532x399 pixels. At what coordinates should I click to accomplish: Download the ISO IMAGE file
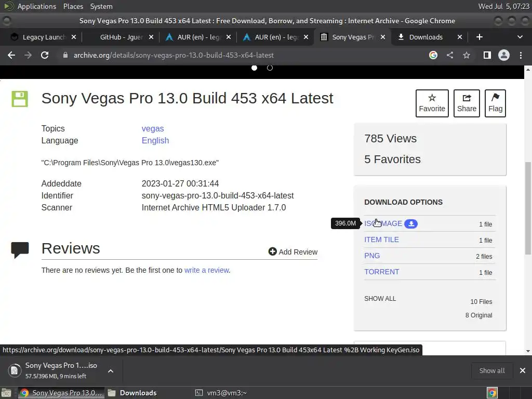point(383,223)
